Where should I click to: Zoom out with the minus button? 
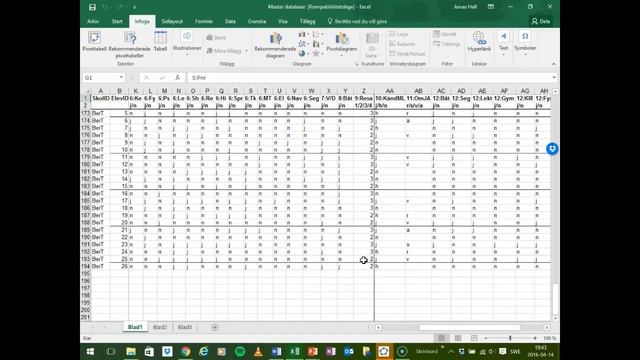pyautogui.click(x=485, y=338)
